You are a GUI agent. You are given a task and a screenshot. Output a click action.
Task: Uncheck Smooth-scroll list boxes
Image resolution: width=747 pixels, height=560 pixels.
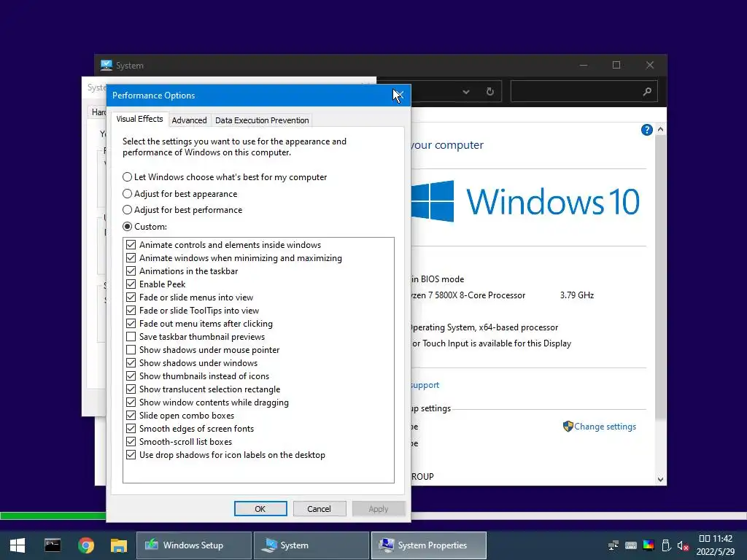pyautogui.click(x=131, y=442)
